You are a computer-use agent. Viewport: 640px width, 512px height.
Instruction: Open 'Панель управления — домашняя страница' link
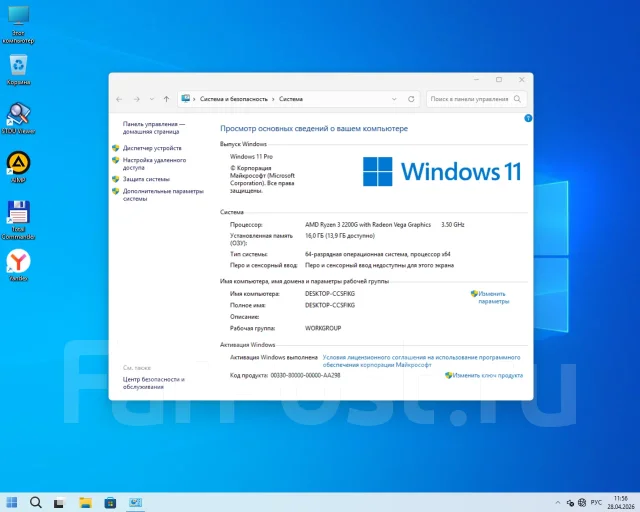154,128
